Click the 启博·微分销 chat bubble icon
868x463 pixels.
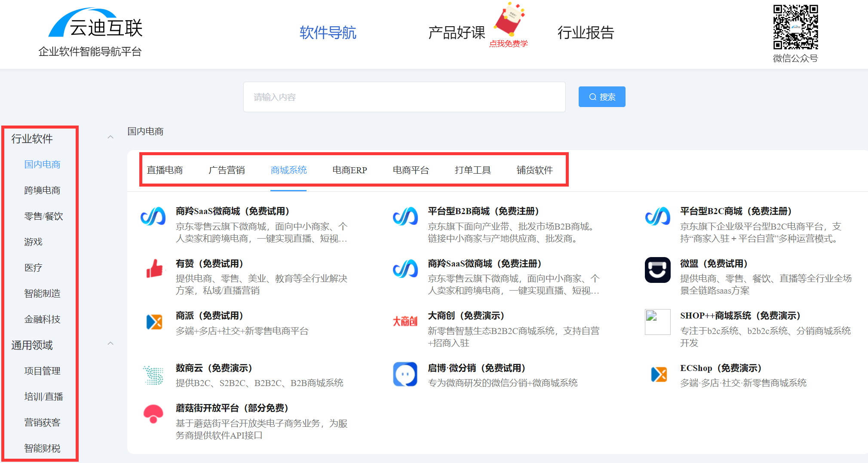[x=405, y=374]
